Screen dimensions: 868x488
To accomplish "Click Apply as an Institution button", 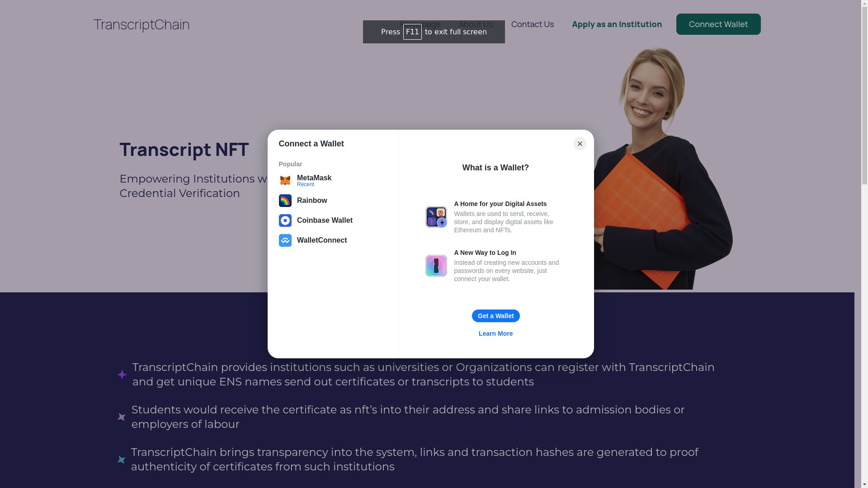I will [617, 24].
